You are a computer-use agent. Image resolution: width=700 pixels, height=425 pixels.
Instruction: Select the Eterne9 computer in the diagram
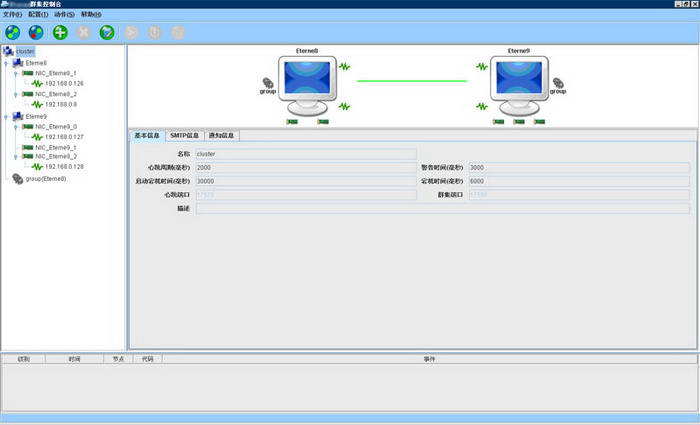519,85
